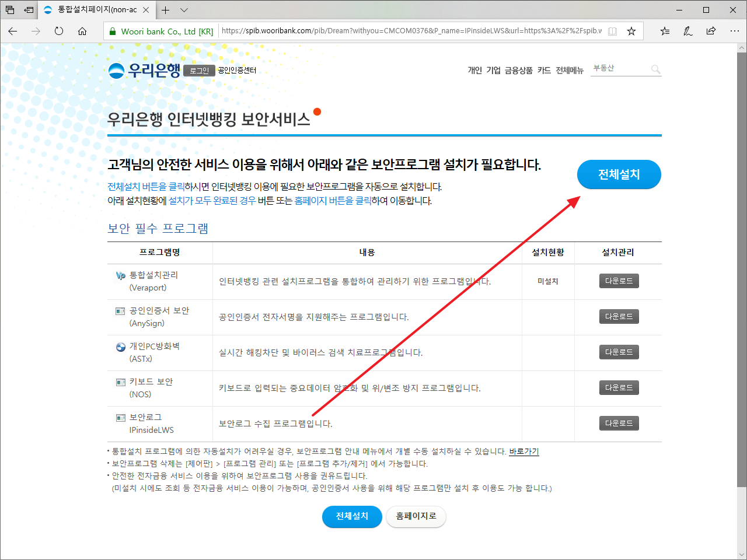Click the scrollbar down arrow

tap(742, 554)
